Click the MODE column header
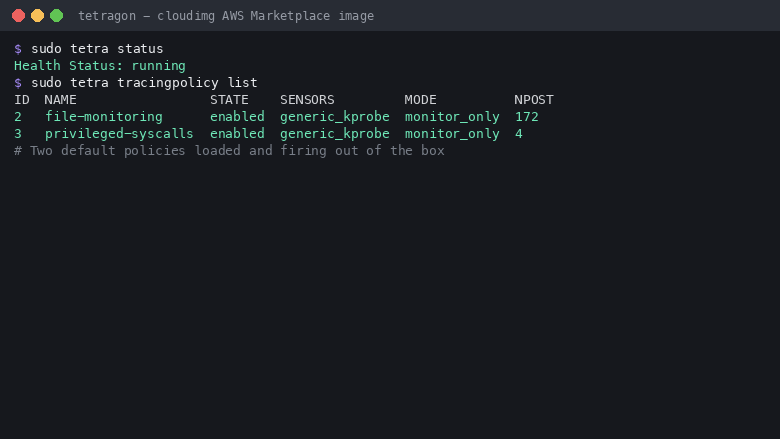This screenshot has width=780, height=439. (x=420, y=99)
